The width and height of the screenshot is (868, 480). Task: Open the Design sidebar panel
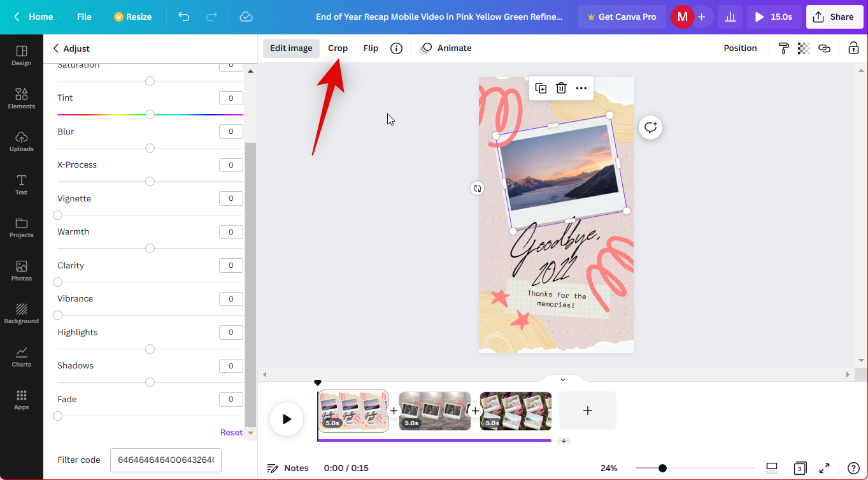(x=21, y=55)
